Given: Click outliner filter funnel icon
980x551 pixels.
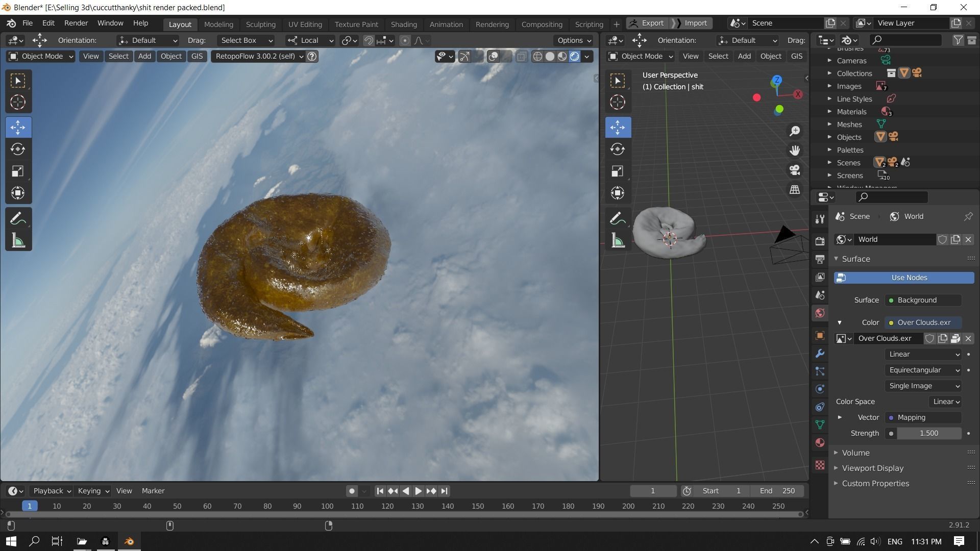Looking at the screenshot, I should [958, 40].
